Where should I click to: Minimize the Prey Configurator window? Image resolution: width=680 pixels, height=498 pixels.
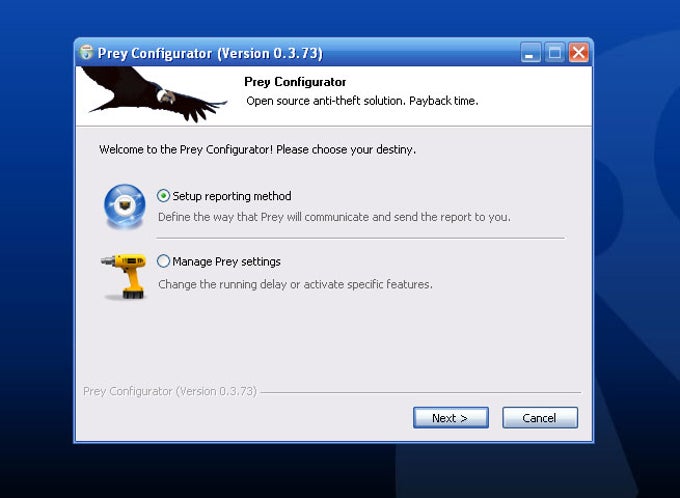tap(531, 52)
